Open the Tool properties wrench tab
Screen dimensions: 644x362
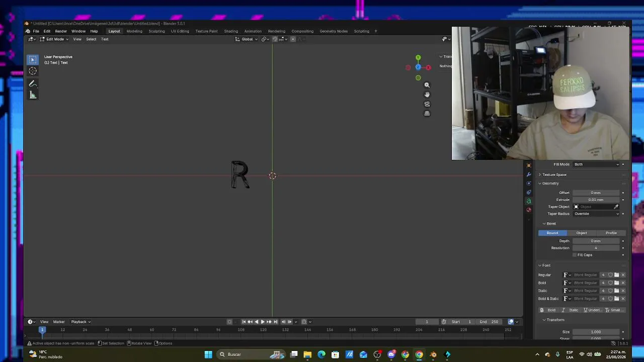click(529, 174)
